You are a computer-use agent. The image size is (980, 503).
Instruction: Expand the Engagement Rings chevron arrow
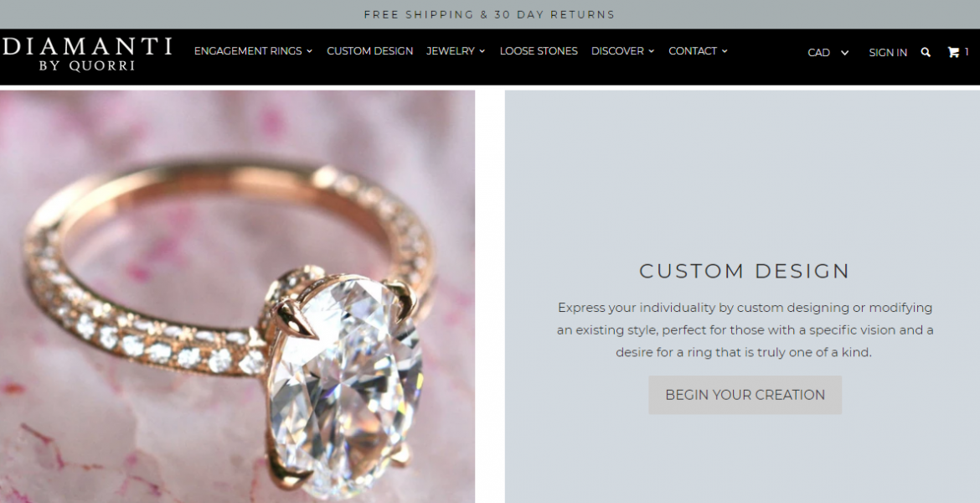[309, 51]
